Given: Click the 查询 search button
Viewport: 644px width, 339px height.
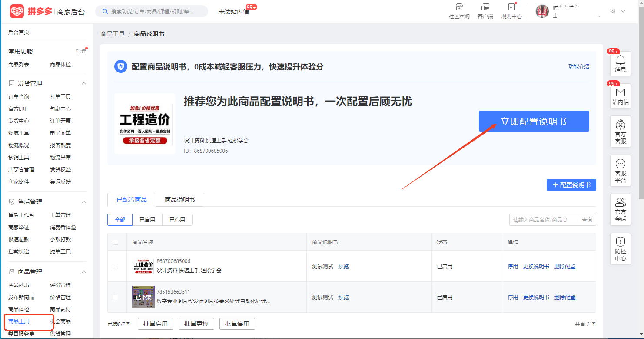Looking at the screenshot, I should tap(587, 220).
